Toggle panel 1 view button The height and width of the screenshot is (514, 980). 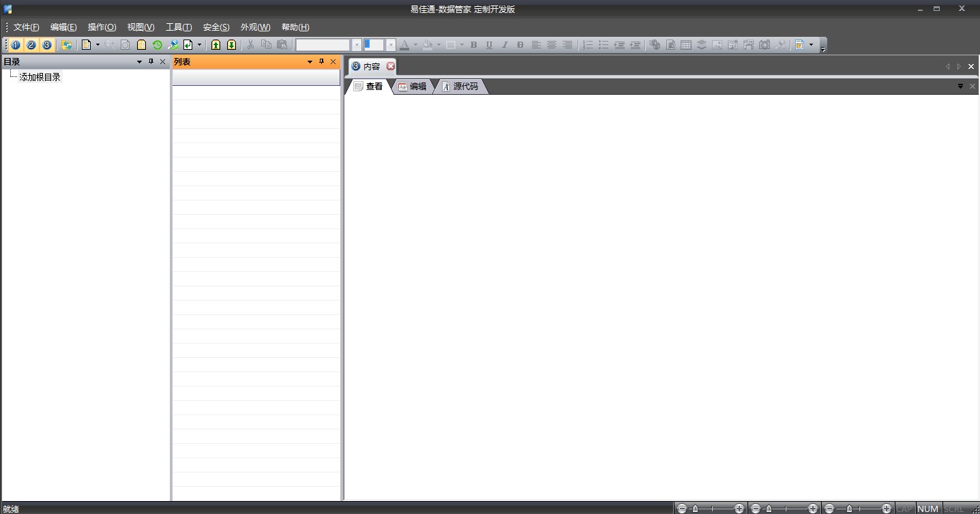tap(15, 45)
